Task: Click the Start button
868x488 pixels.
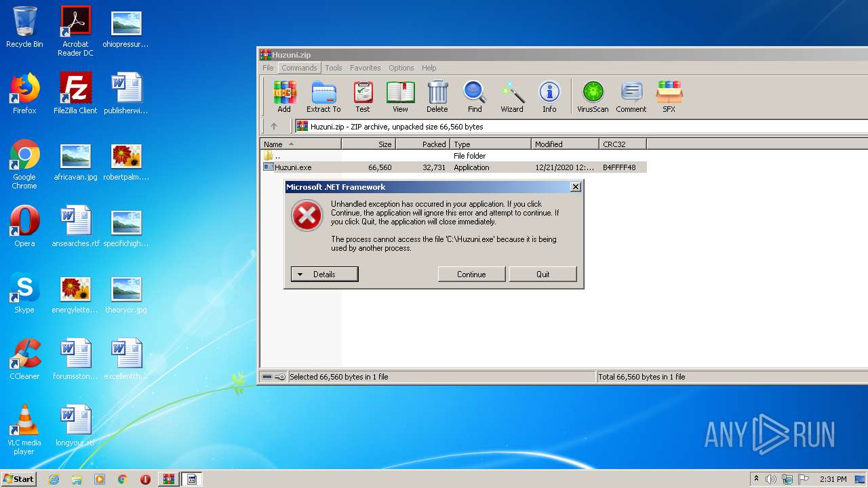Action: [x=19, y=479]
